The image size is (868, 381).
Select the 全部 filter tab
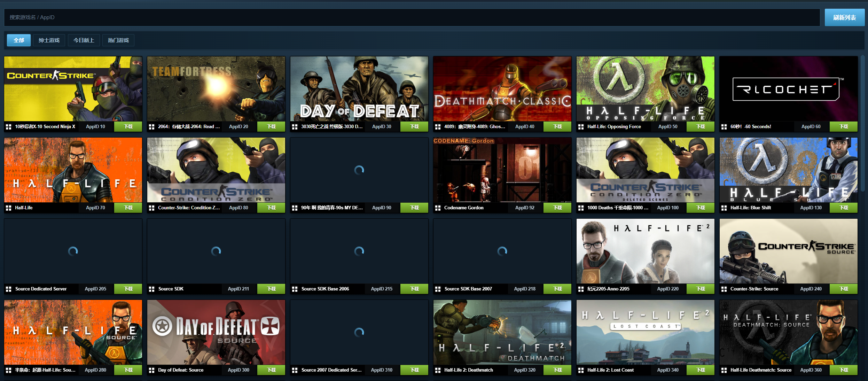(19, 40)
